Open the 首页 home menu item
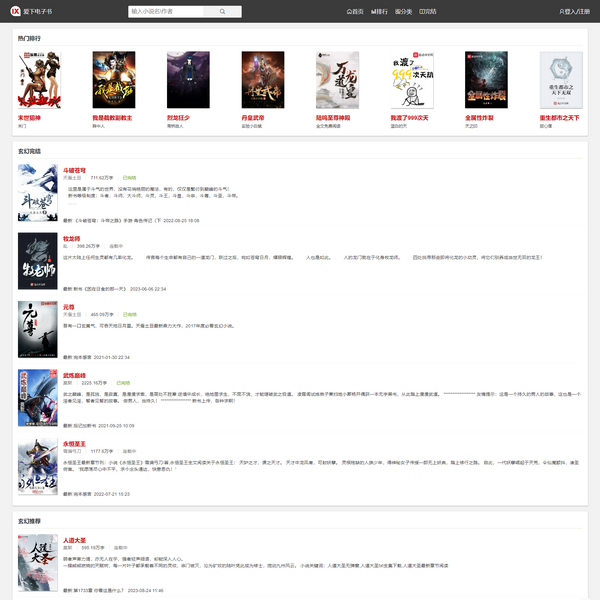Image resolution: width=600 pixels, height=600 pixels. click(354, 12)
